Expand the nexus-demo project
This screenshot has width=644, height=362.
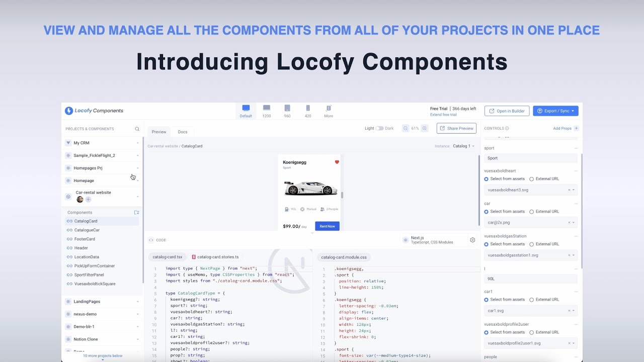point(138,314)
